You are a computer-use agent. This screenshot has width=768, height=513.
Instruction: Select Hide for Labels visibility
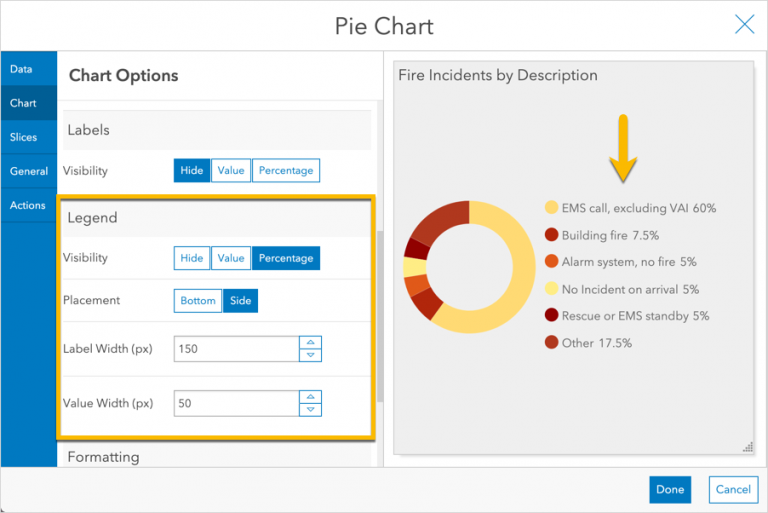[192, 171]
